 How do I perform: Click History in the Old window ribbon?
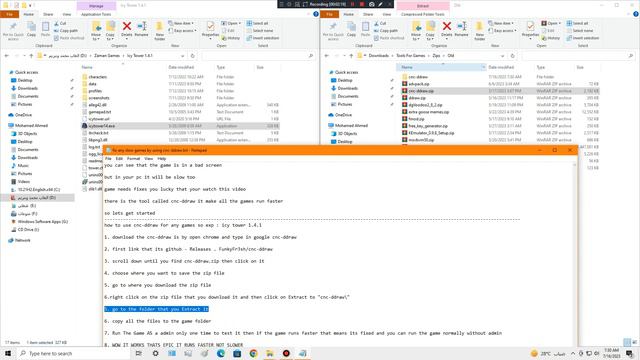click(551, 38)
